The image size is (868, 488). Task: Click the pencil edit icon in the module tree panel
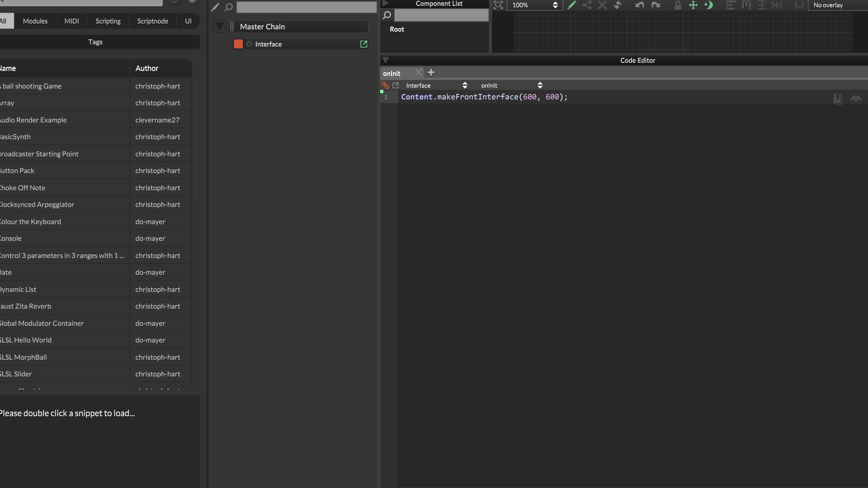215,7
